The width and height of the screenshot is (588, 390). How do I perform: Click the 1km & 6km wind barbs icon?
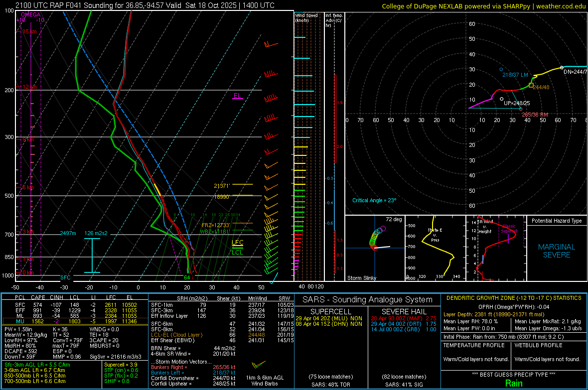pyautogui.click(x=259, y=365)
